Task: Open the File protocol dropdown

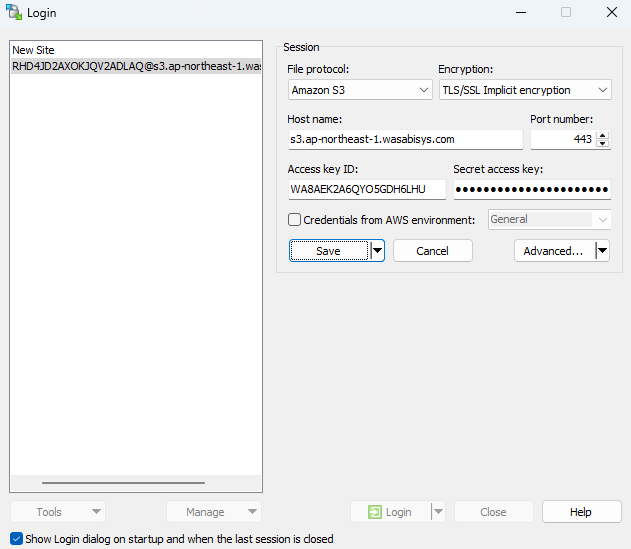Action: coord(359,90)
